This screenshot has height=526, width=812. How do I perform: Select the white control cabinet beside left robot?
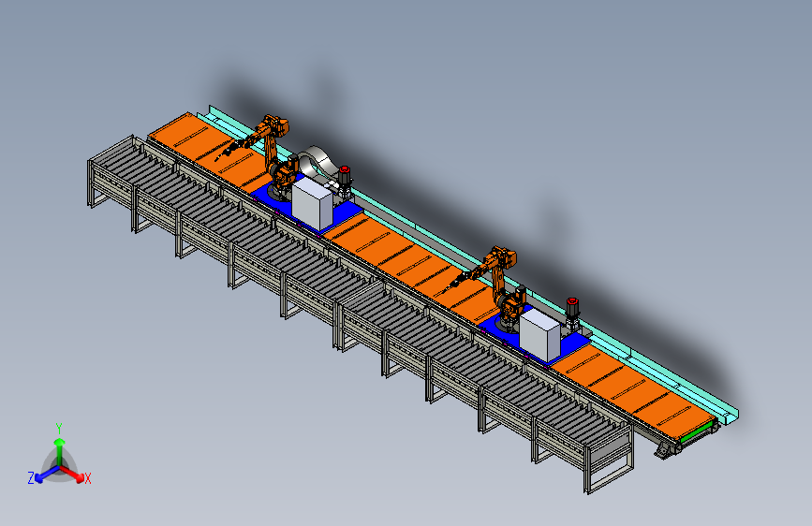(312, 202)
